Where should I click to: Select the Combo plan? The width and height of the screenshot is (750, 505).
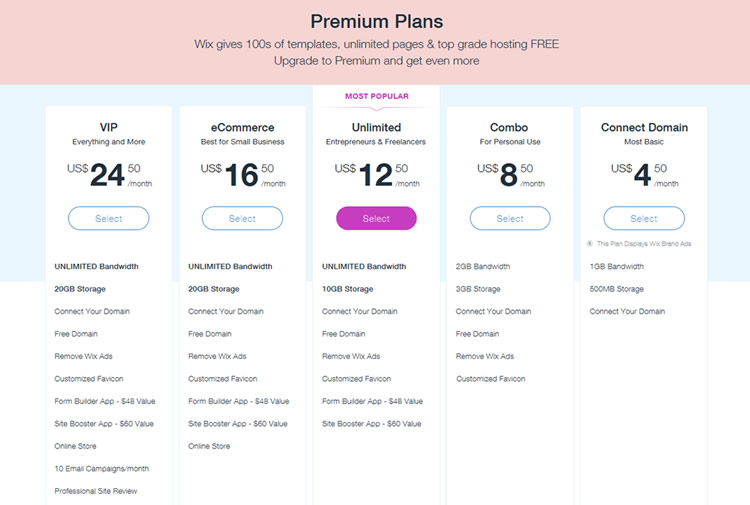tap(510, 218)
